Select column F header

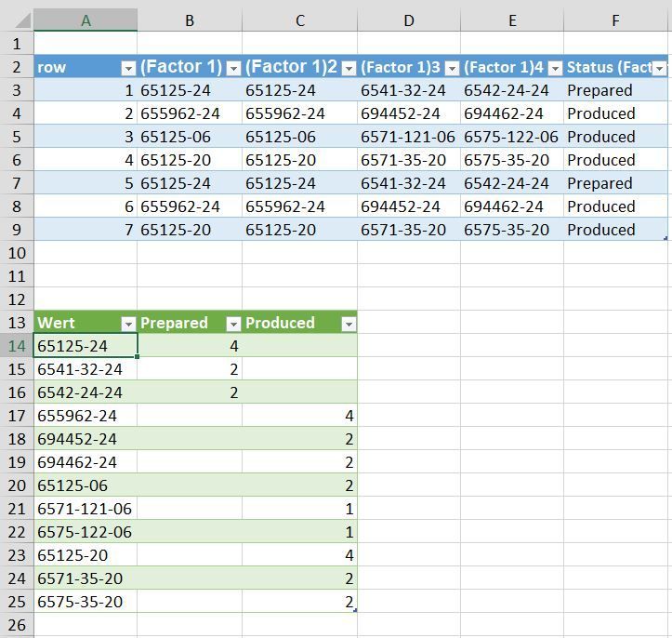coord(616,20)
